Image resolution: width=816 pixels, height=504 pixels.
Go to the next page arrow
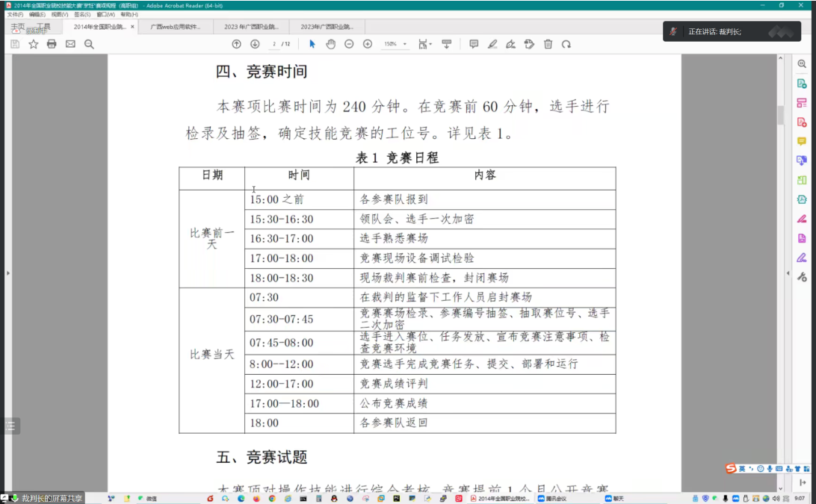(x=255, y=44)
